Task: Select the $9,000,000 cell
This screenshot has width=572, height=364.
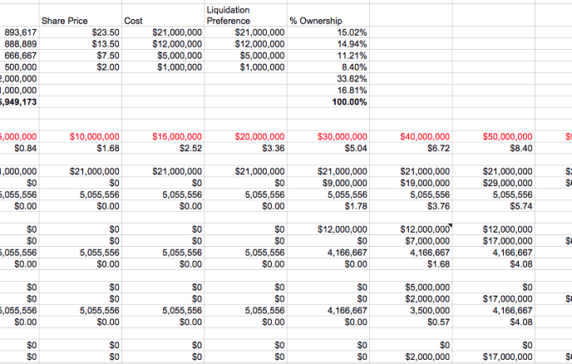Action: 328,183
